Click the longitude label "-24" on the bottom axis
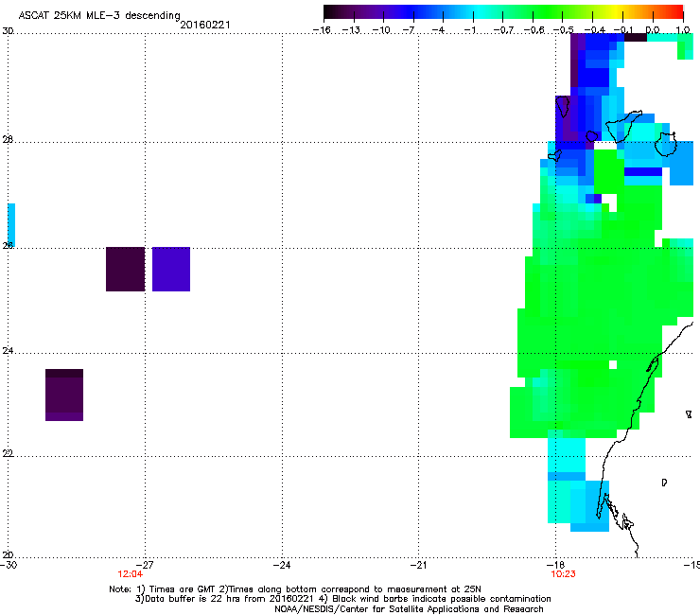The height and width of the screenshot is (615, 700). 282,565
